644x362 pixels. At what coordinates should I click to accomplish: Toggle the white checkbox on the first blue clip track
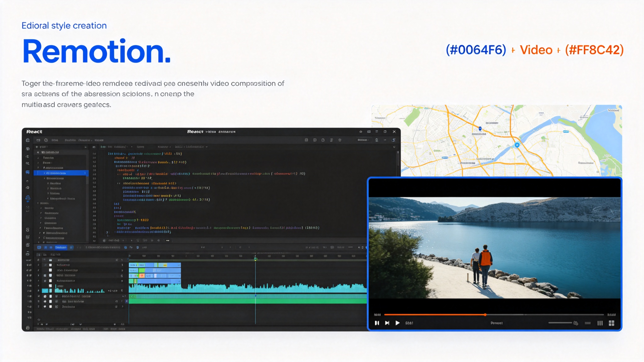(50, 265)
